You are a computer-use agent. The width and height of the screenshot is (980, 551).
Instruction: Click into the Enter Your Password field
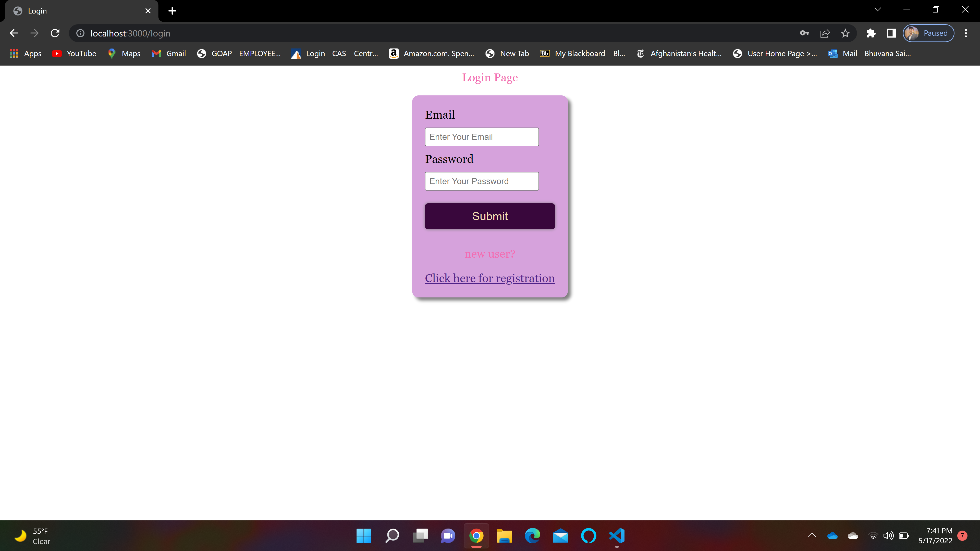(x=482, y=181)
